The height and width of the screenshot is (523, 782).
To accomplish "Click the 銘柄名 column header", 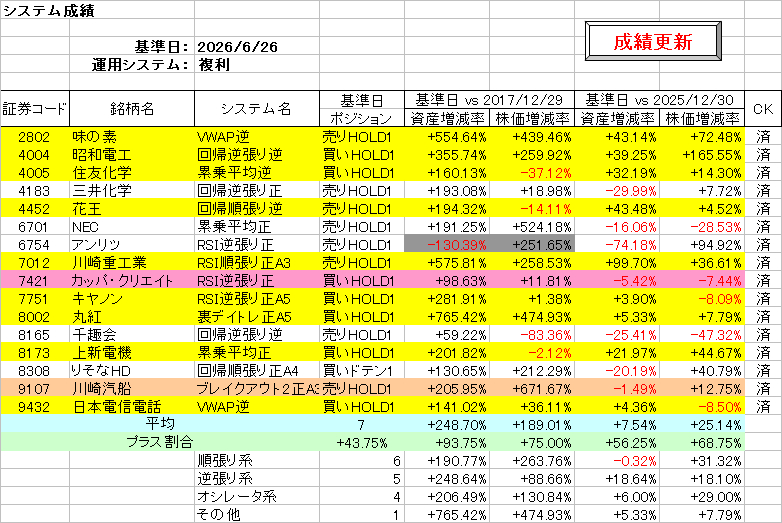I will (132, 109).
